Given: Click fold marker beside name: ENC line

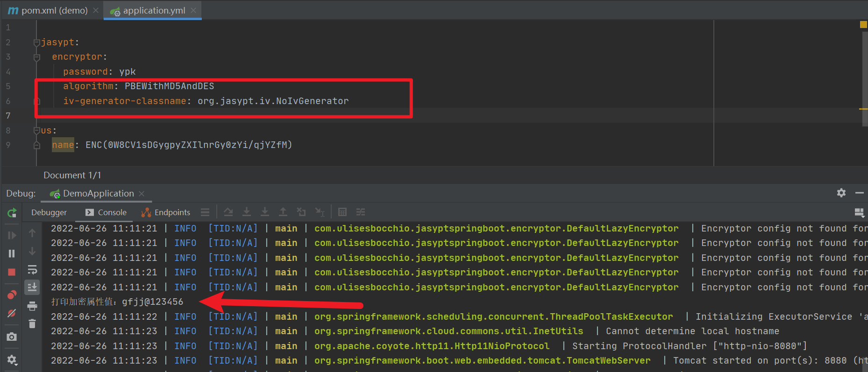Looking at the screenshot, I should [36, 146].
